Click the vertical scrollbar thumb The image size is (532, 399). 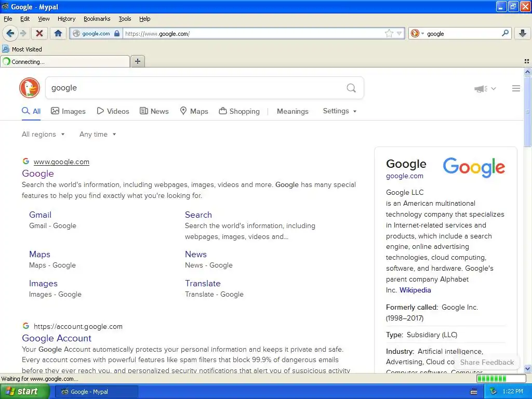527,111
